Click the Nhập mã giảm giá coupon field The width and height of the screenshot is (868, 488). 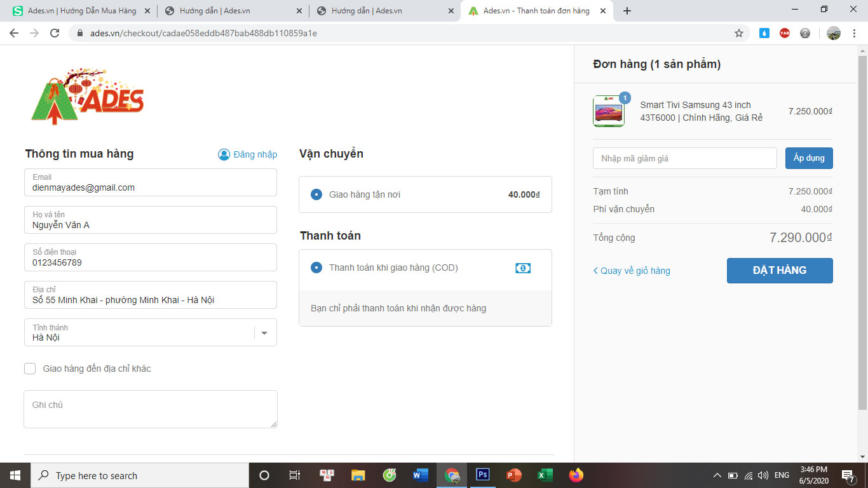(x=685, y=158)
